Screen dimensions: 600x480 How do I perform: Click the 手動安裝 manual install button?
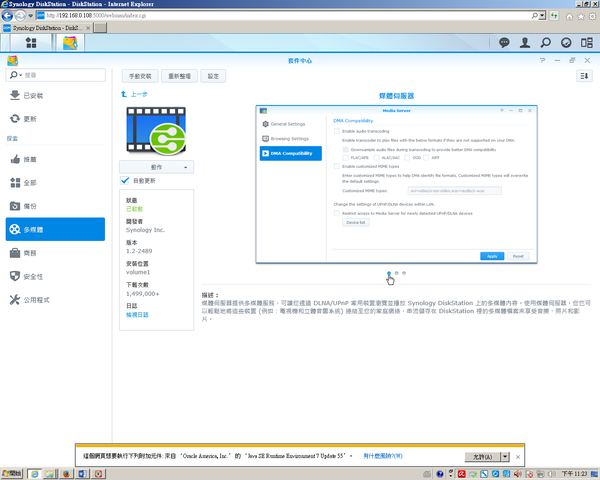(141, 76)
